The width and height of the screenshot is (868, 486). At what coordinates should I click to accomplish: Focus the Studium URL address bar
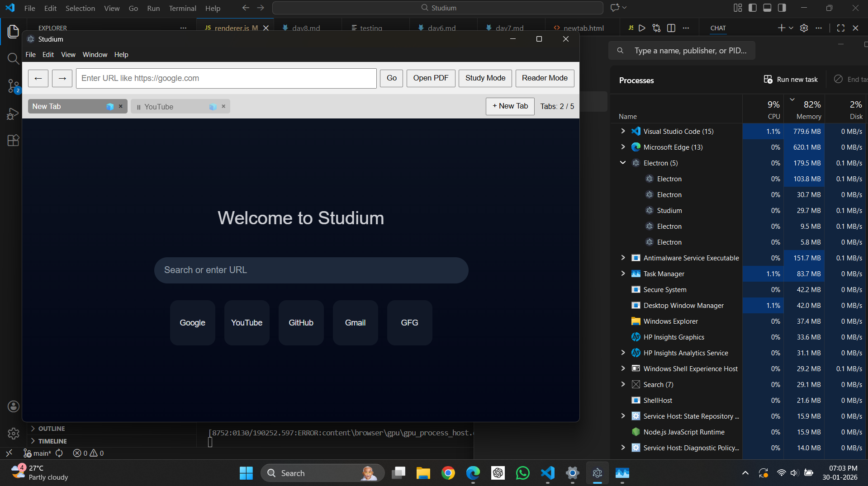click(x=226, y=78)
